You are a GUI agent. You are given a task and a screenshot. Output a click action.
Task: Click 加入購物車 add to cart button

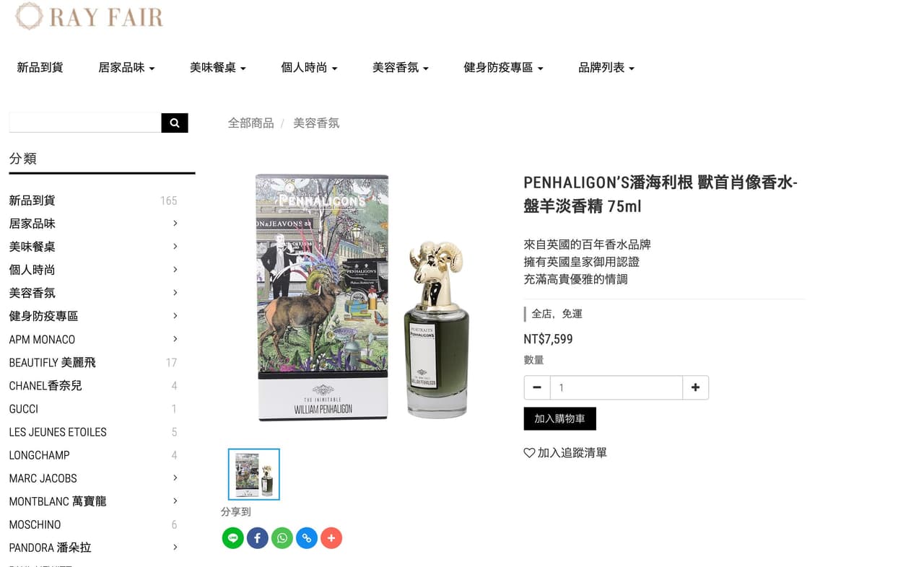(559, 418)
